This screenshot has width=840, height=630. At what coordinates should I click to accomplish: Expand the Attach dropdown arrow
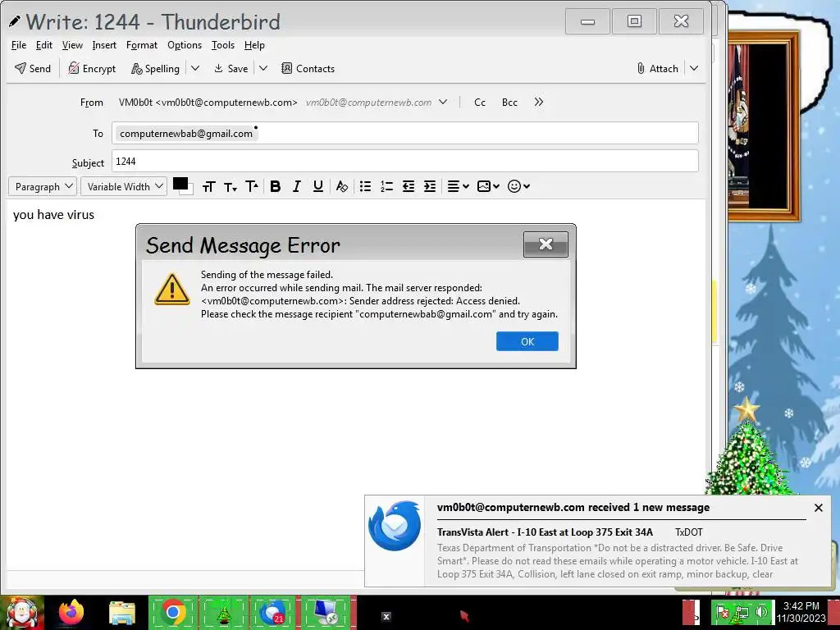[x=694, y=69]
